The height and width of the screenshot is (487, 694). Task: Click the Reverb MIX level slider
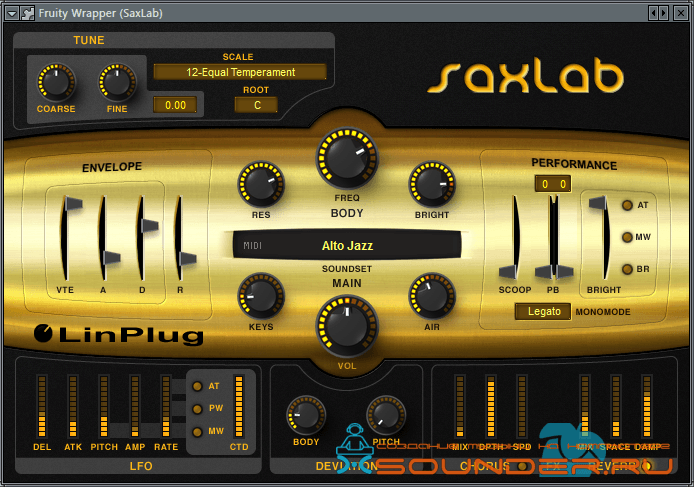[x=585, y=406]
